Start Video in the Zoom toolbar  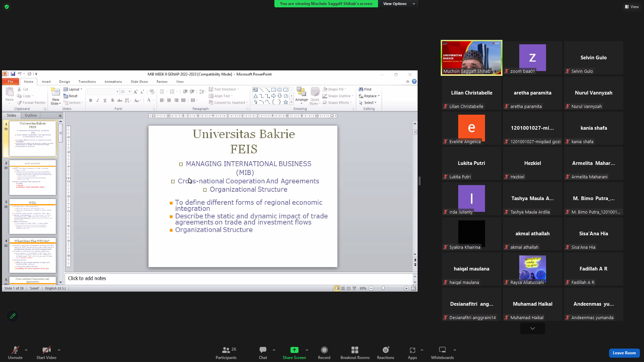(x=46, y=353)
